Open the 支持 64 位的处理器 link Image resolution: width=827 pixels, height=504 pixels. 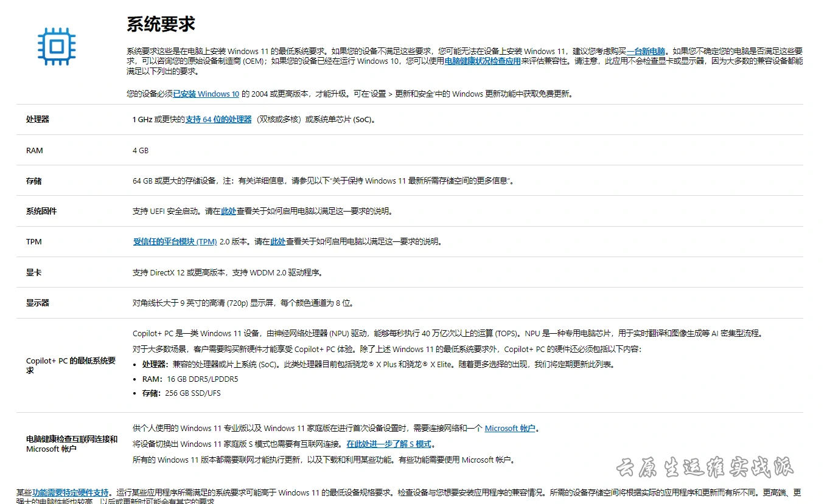pos(218,119)
